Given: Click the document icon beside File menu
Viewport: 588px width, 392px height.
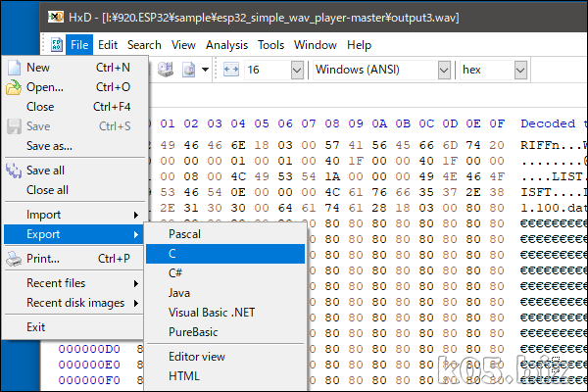Looking at the screenshot, I should tap(57, 45).
